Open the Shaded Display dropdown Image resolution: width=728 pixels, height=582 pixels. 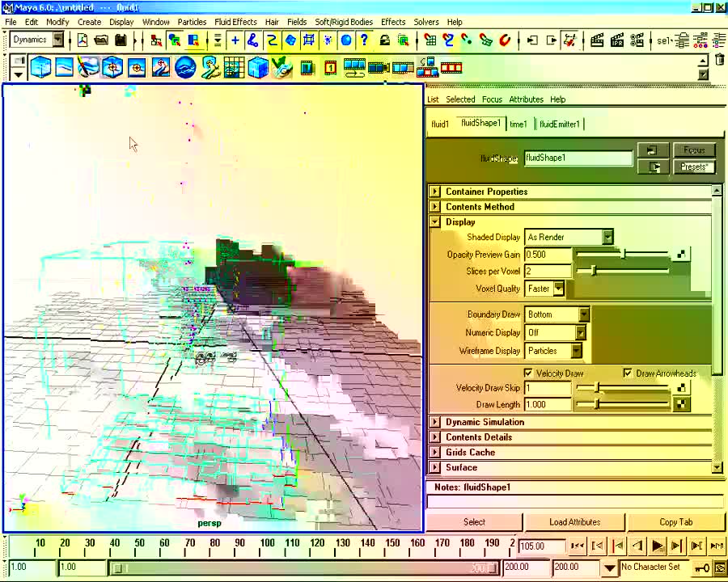point(607,237)
